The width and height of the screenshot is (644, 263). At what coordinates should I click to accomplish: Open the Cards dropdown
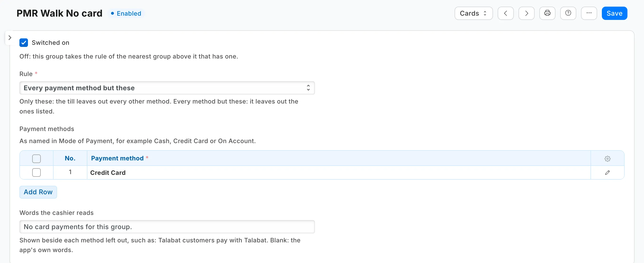474,13
